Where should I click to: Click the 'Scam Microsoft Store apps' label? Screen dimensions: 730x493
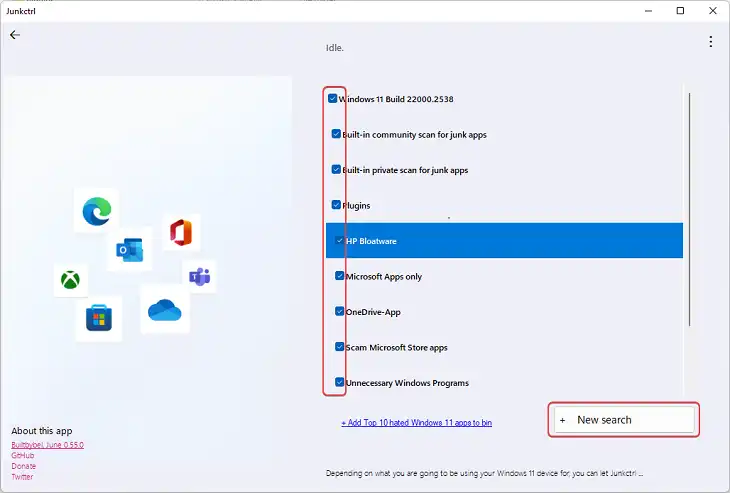click(397, 348)
